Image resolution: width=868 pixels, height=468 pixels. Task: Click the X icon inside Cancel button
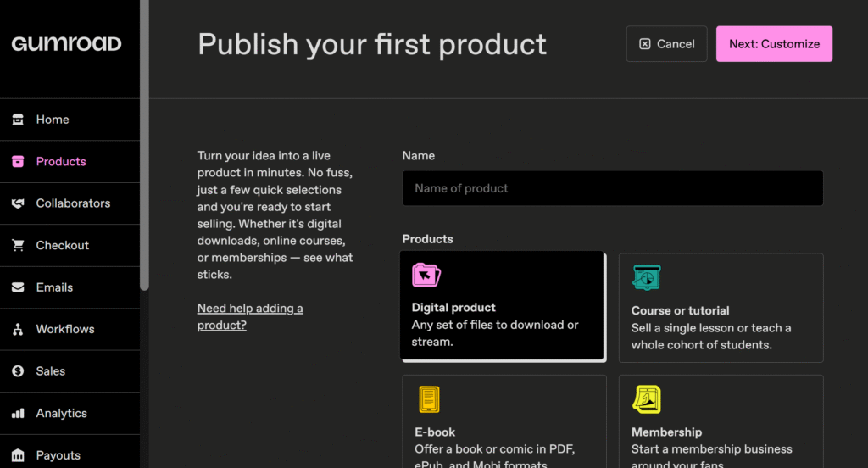coord(645,44)
